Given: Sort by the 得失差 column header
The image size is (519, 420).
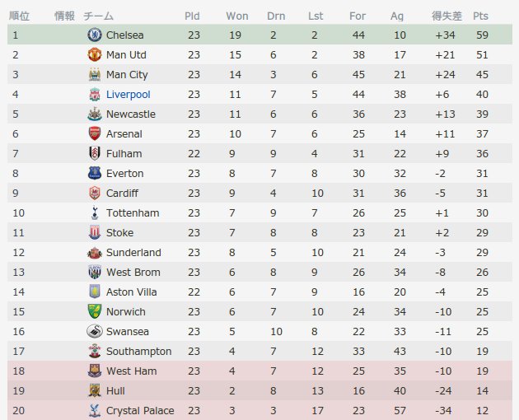Looking at the screenshot, I should (x=447, y=16).
